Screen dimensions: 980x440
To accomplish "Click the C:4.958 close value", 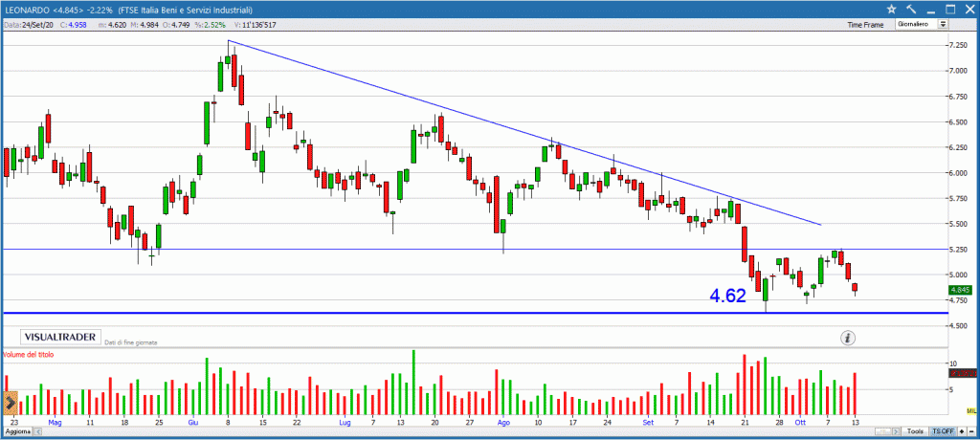I will point(71,25).
